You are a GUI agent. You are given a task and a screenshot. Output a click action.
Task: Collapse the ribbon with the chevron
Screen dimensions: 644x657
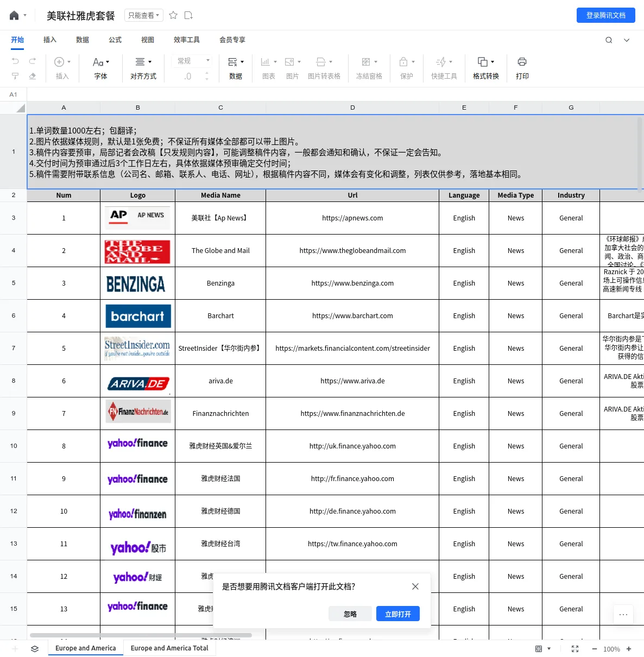point(627,40)
